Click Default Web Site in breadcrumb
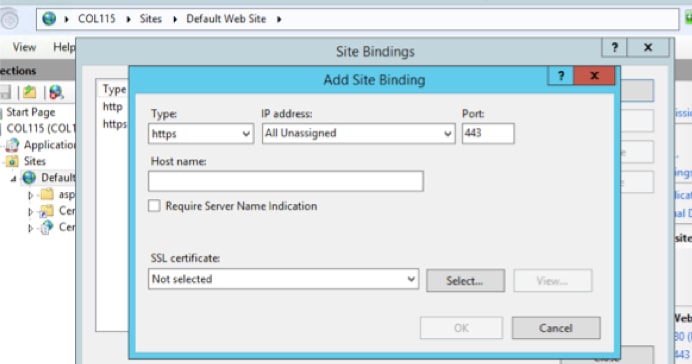Screen dimensions: 692x364 226,19
